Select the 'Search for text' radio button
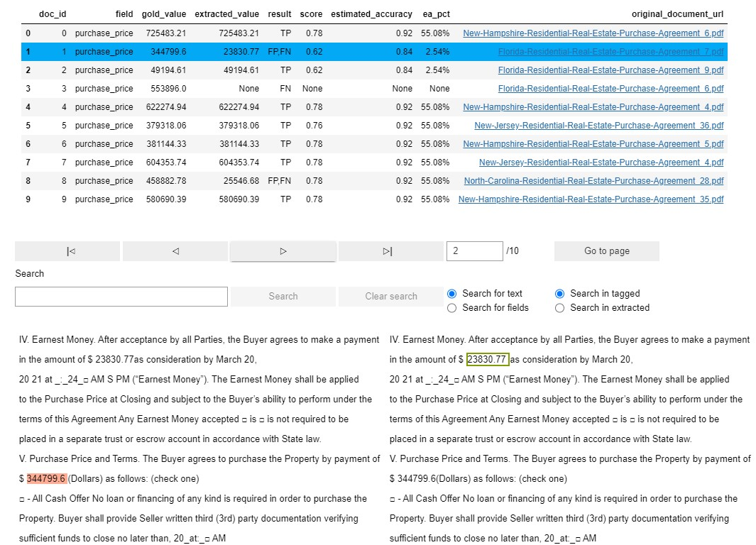 coord(451,294)
